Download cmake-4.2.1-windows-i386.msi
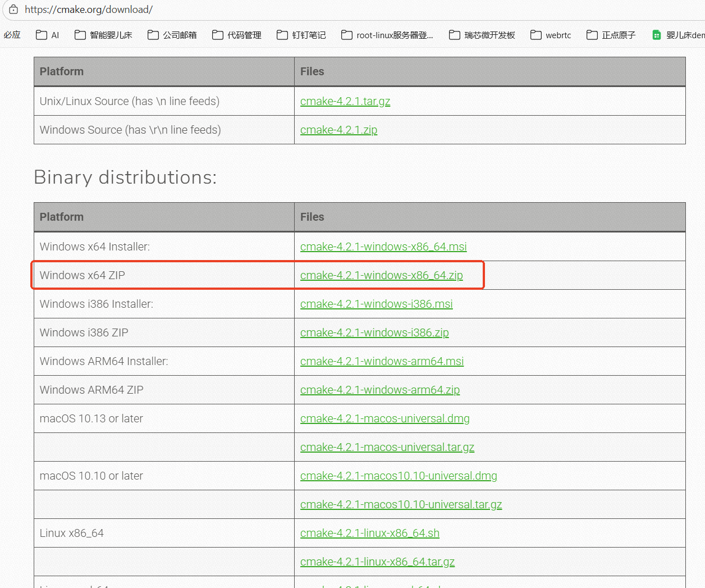This screenshot has height=588, width=705. tap(376, 304)
